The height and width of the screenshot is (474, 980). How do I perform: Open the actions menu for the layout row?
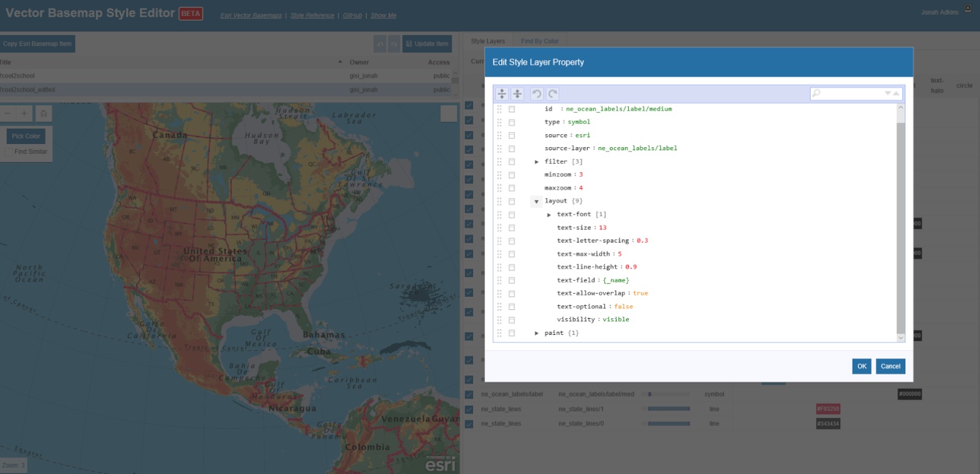point(512,201)
